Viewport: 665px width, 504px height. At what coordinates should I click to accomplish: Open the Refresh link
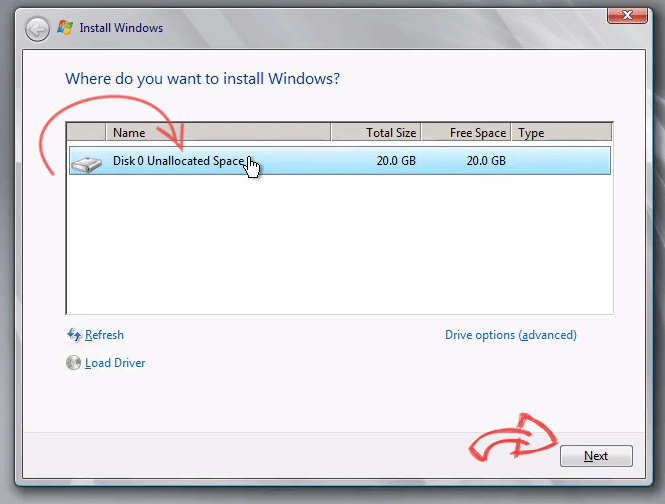(x=104, y=335)
